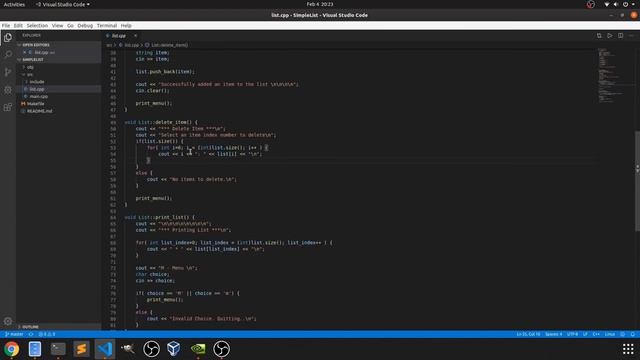This screenshot has height=360, width=640.
Task: Open the Source Control view
Action: 8,72
